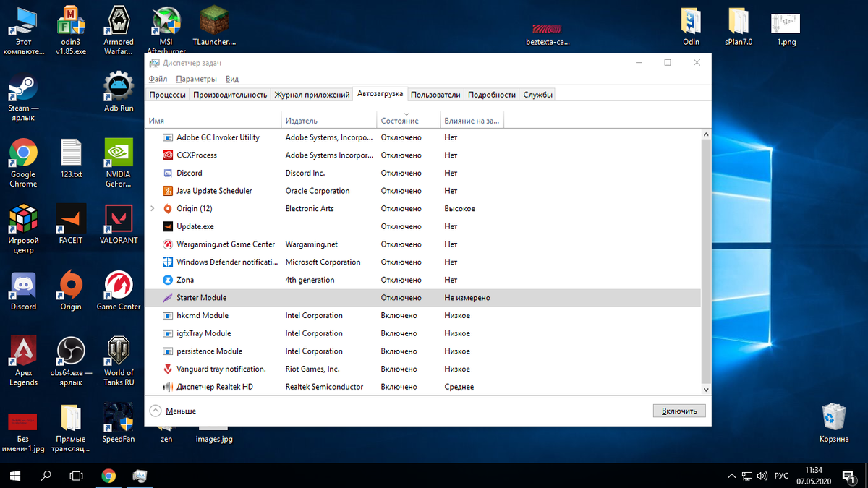Sort by Влияние на за... column header
This screenshot has width=868, height=488.
(x=472, y=121)
